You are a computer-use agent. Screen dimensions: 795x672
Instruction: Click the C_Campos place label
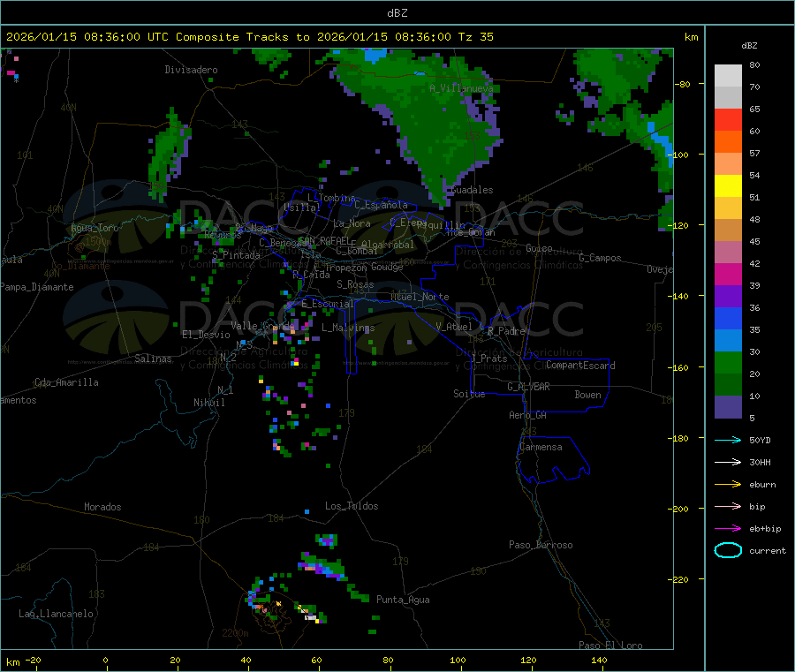coord(600,258)
